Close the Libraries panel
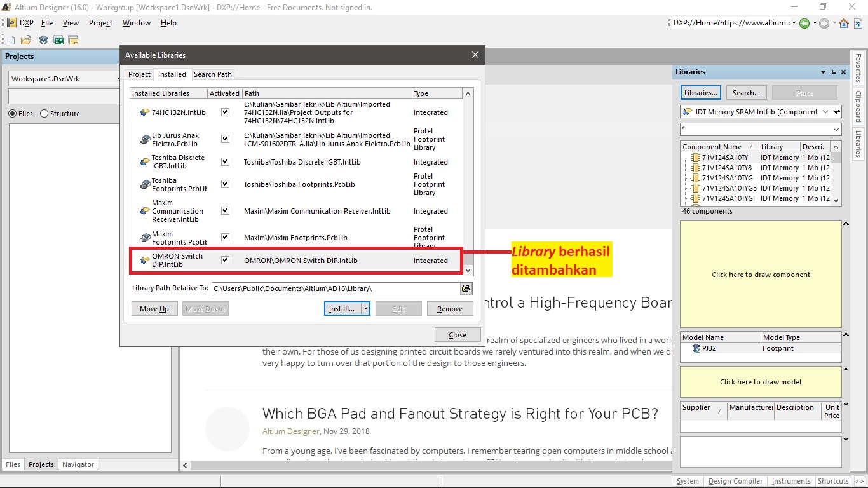The height and width of the screenshot is (488, 868). tap(844, 72)
